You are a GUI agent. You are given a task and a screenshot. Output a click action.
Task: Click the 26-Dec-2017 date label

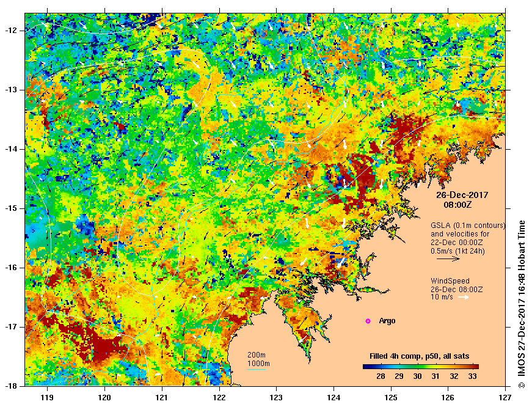462,195
